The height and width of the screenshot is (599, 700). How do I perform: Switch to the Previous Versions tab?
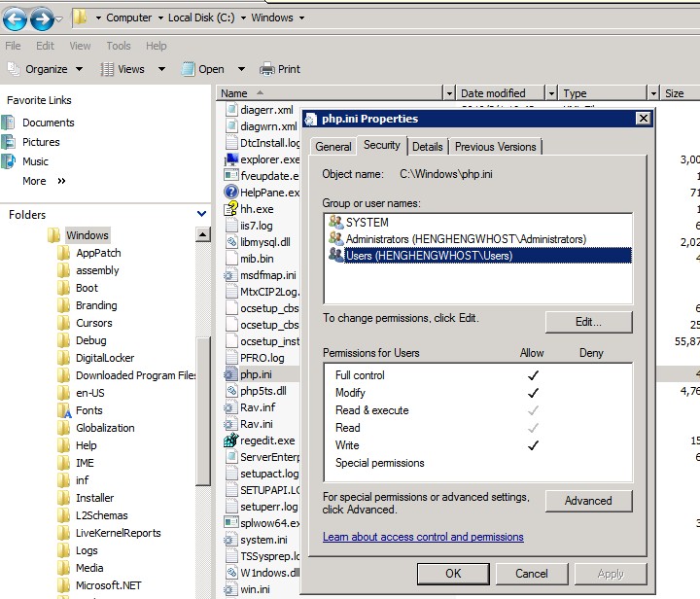pos(495,147)
